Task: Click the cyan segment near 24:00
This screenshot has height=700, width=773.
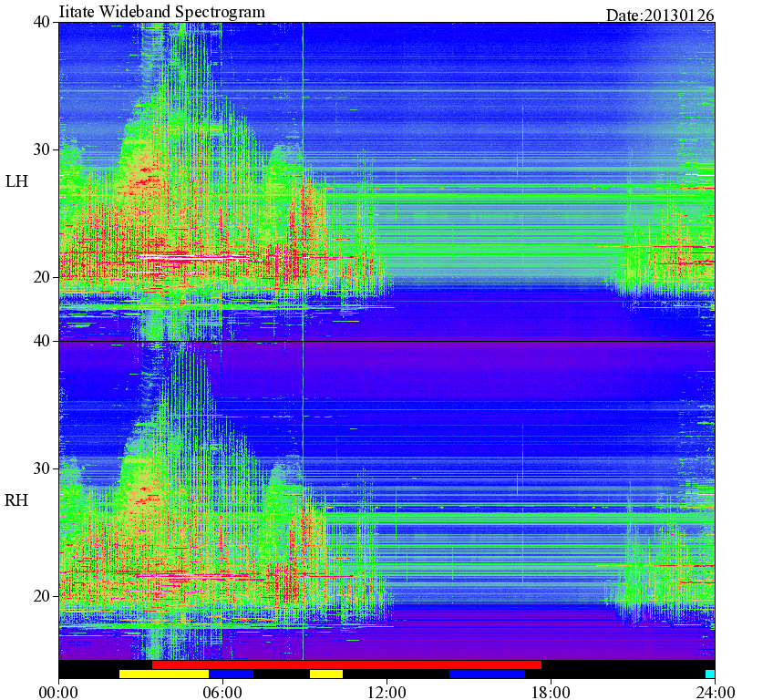Action: pos(710,674)
